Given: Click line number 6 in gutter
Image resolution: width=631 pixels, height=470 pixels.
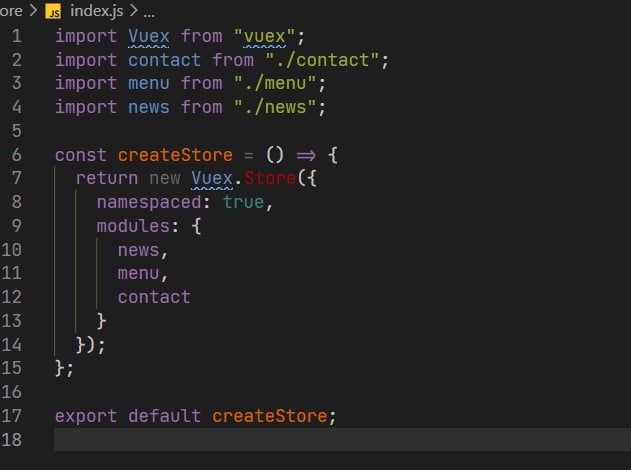Looking at the screenshot, I should point(16,155).
